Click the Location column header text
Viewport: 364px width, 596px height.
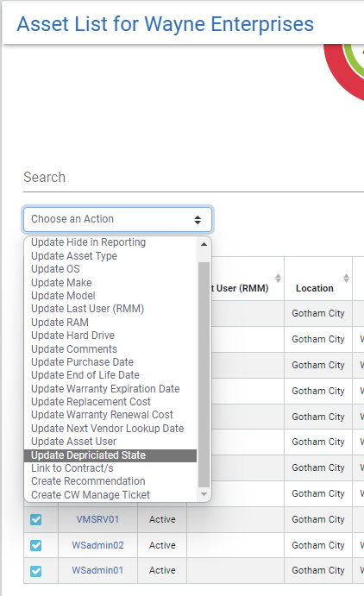[315, 288]
